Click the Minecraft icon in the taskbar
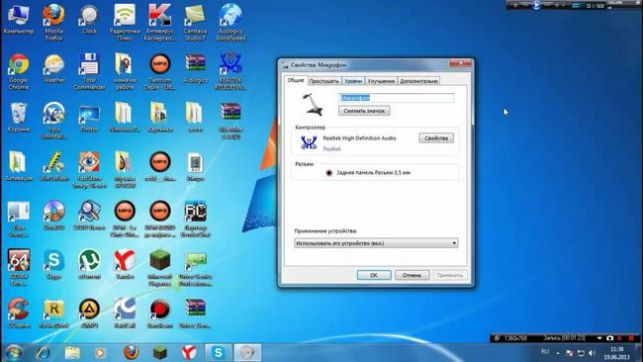Image resolution: width=643 pixels, height=362 pixels. pos(160,353)
